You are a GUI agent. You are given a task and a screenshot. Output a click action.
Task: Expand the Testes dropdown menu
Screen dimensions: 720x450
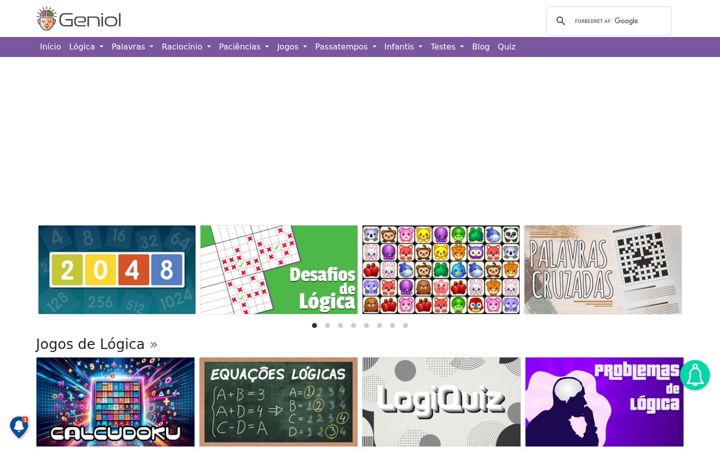tap(447, 47)
